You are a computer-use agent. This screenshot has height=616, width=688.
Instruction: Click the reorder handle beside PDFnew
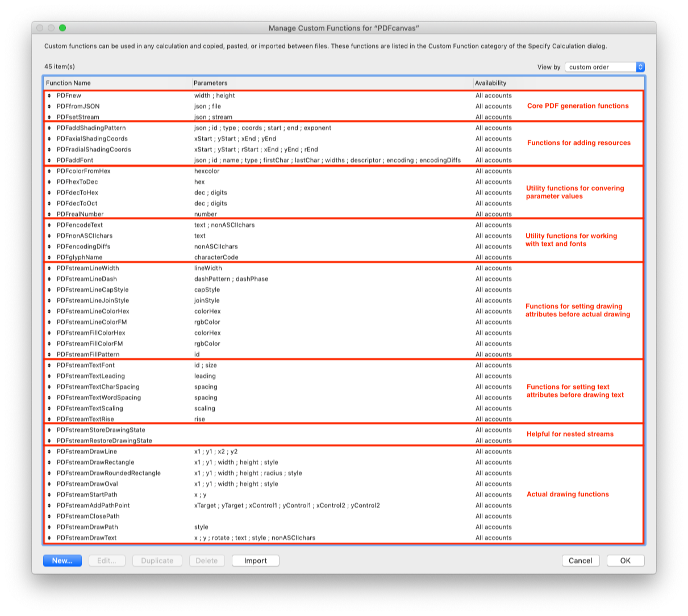49,95
